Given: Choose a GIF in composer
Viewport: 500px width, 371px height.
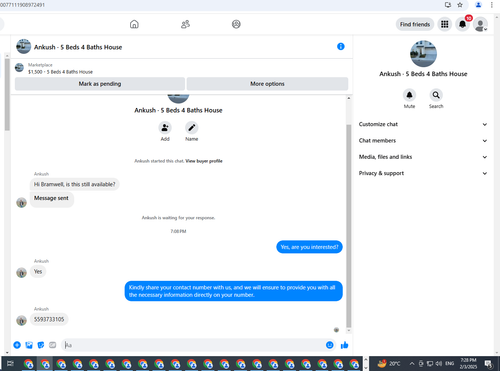Looking at the screenshot, I should click(52, 345).
